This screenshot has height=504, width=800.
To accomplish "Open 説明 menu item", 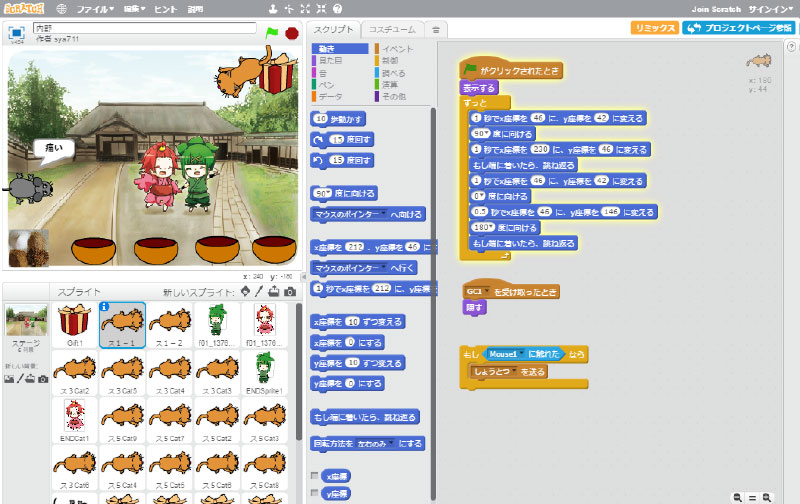I will pyautogui.click(x=195, y=9).
